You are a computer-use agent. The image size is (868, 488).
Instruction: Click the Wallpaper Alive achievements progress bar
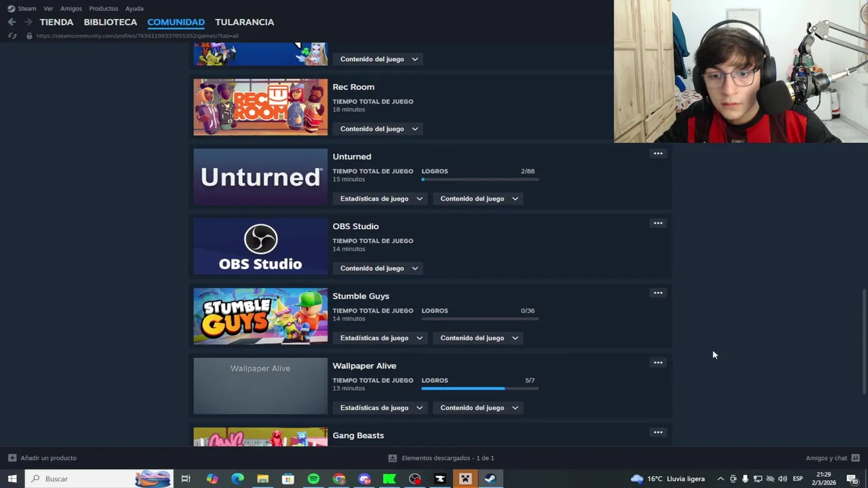pyautogui.click(x=480, y=389)
